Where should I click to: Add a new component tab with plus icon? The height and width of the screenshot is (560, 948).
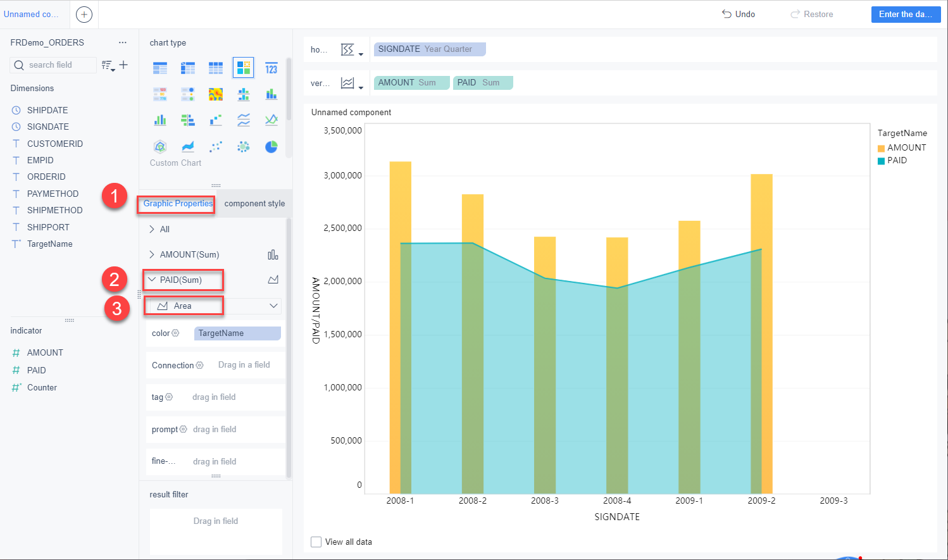pyautogui.click(x=84, y=15)
